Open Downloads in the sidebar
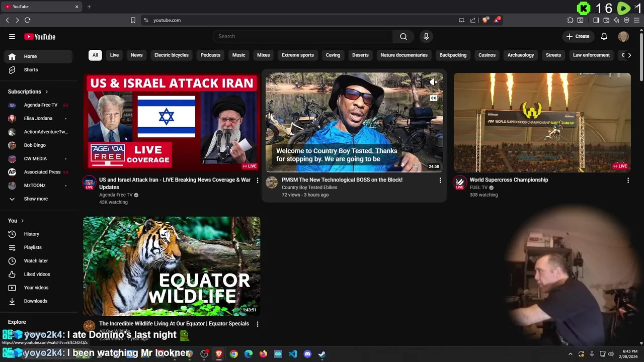 (38, 301)
